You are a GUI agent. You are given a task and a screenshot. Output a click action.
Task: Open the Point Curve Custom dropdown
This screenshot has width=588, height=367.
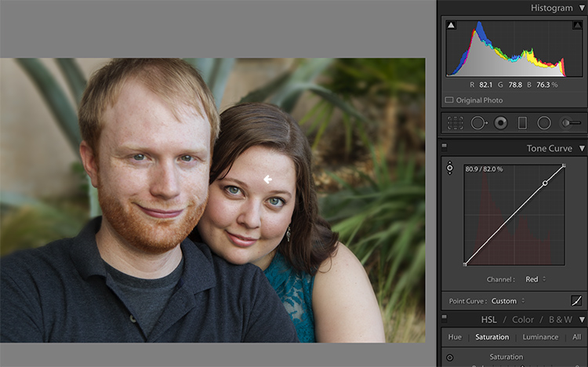point(508,301)
